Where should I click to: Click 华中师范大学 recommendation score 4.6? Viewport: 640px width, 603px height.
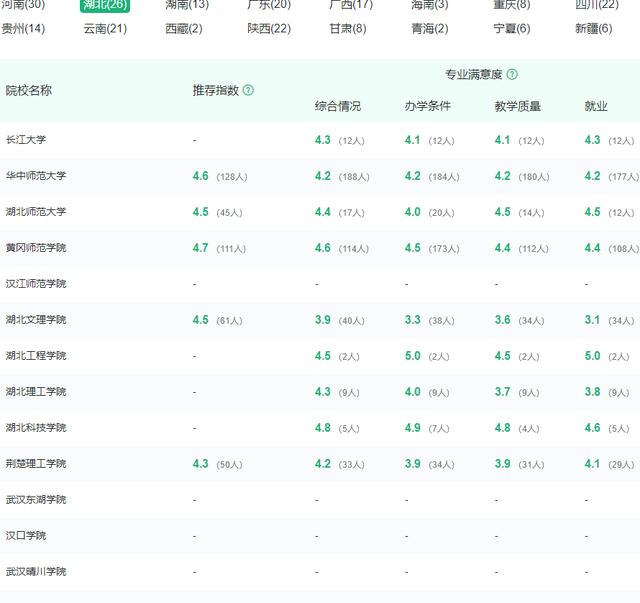tap(200, 176)
